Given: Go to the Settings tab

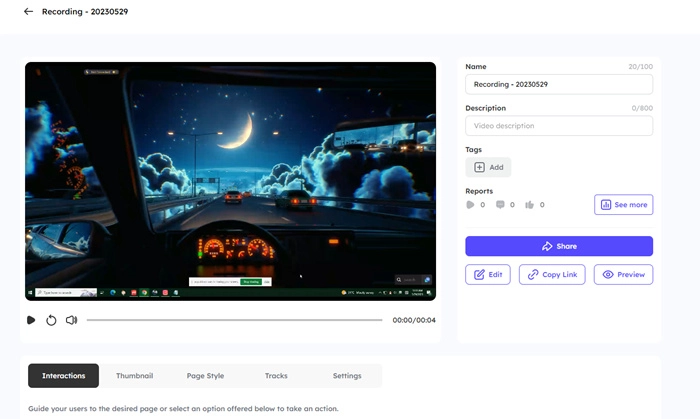Looking at the screenshot, I should [x=347, y=376].
